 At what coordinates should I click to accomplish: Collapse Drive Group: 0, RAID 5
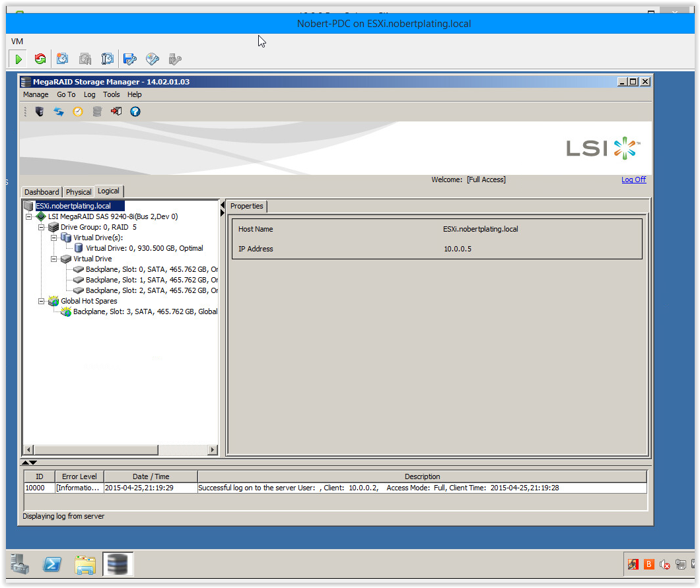(x=41, y=227)
